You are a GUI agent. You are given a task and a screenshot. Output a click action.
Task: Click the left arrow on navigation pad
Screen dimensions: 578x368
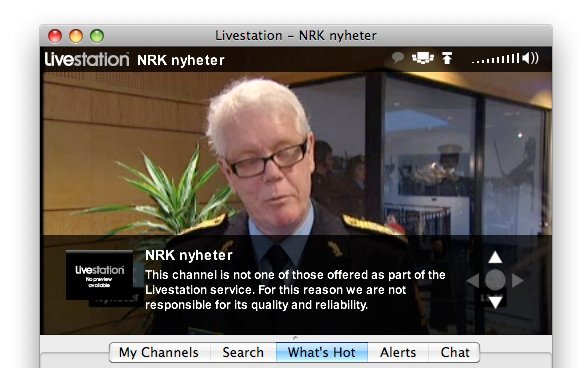tap(473, 280)
